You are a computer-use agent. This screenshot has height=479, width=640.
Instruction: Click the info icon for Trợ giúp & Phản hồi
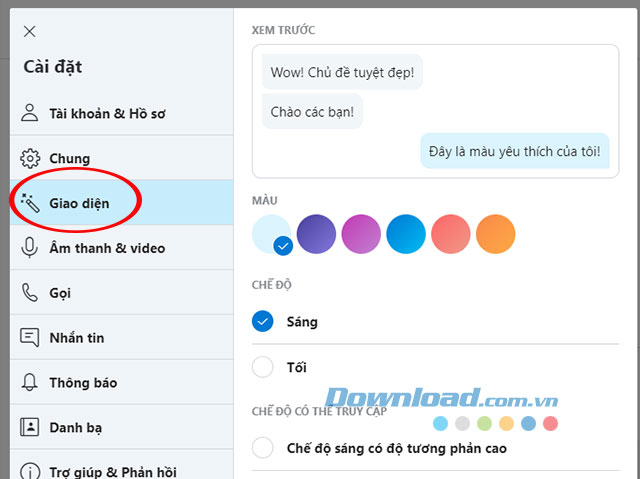tap(30, 472)
